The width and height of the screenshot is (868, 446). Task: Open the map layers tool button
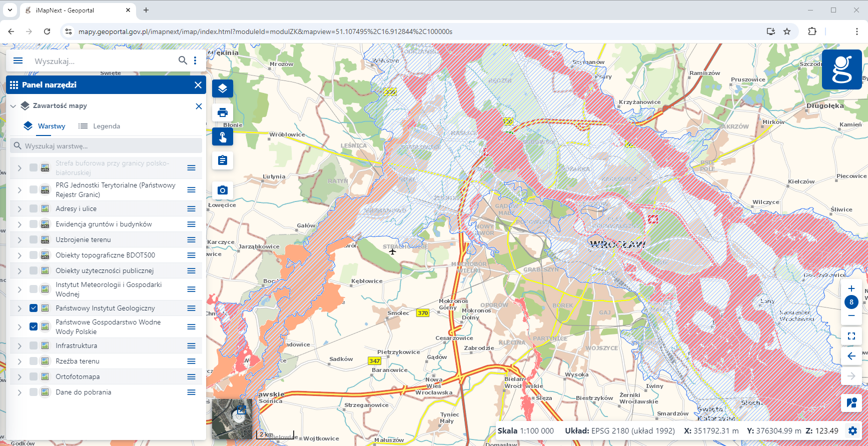pos(223,88)
